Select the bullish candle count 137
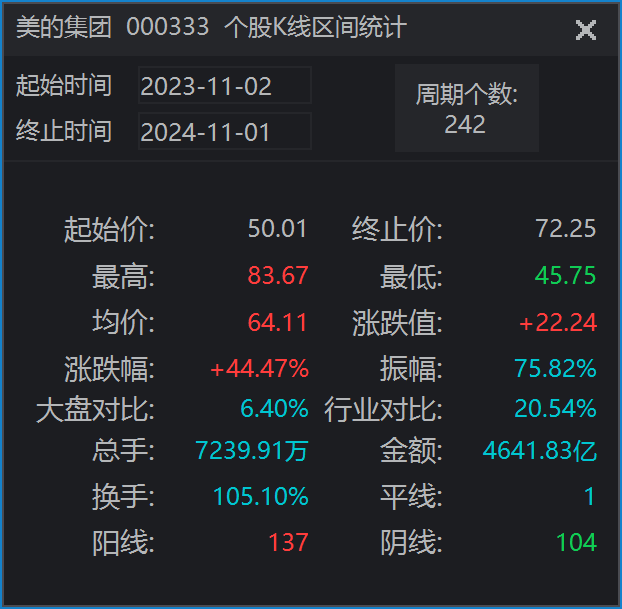This screenshot has height=609, width=622. [x=288, y=543]
